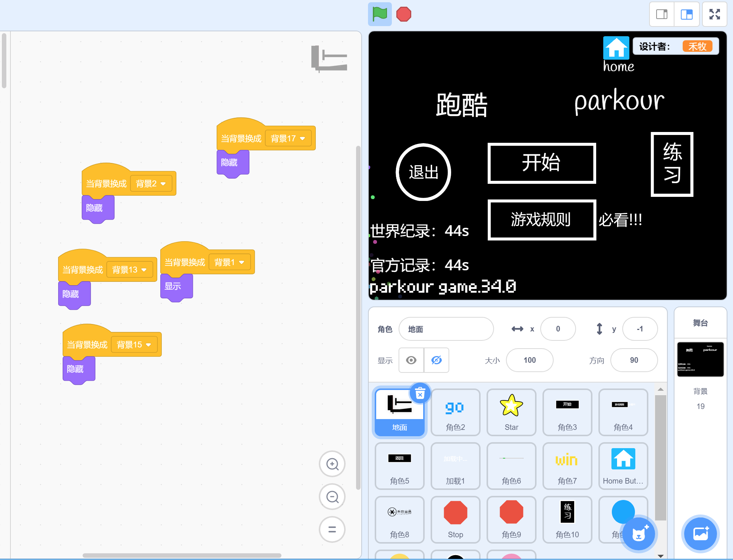
Task: Open the choose a backdrop button
Action: (x=701, y=534)
